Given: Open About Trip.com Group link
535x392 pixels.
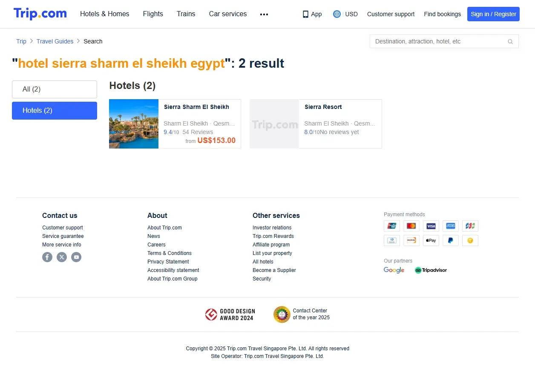Looking at the screenshot, I should click(x=173, y=279).
